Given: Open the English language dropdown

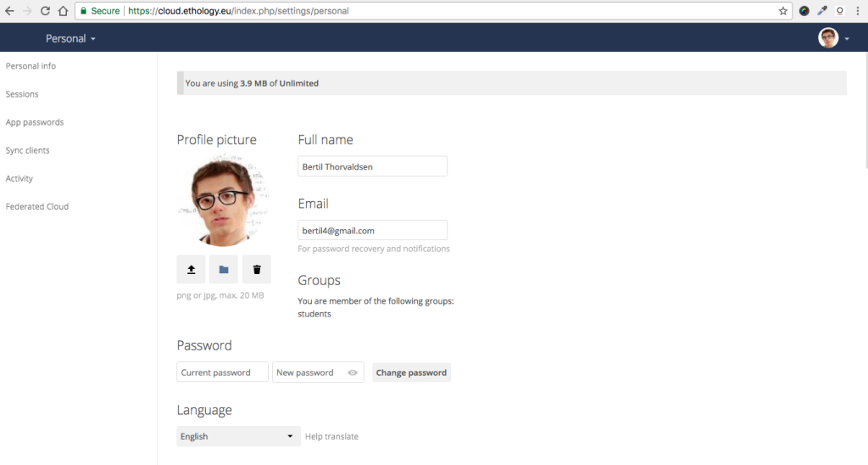Looking at the screenshot, I should (x=238, y=436).
